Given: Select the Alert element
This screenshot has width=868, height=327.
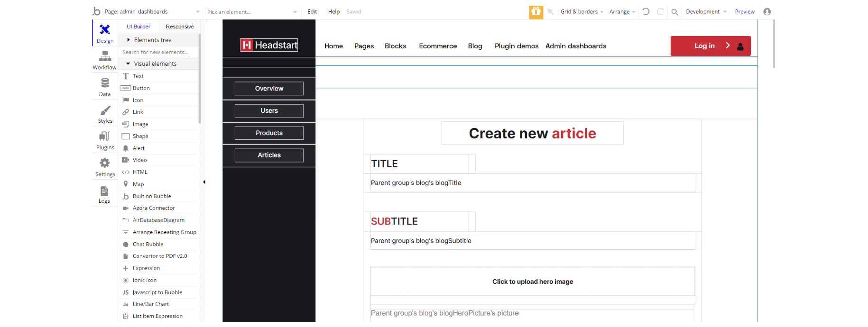Looking at the screenshot, I should [x=159, y=148].
